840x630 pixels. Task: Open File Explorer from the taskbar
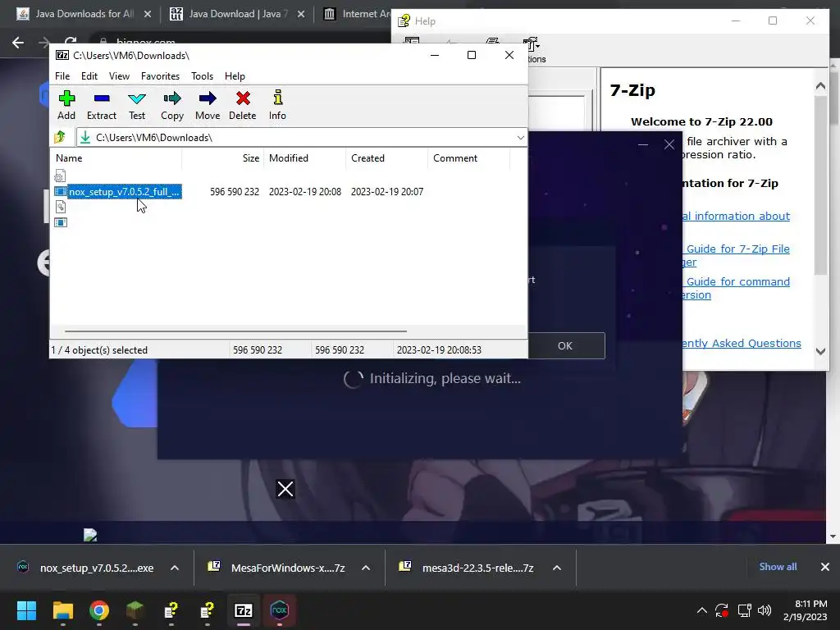(62, 610)
